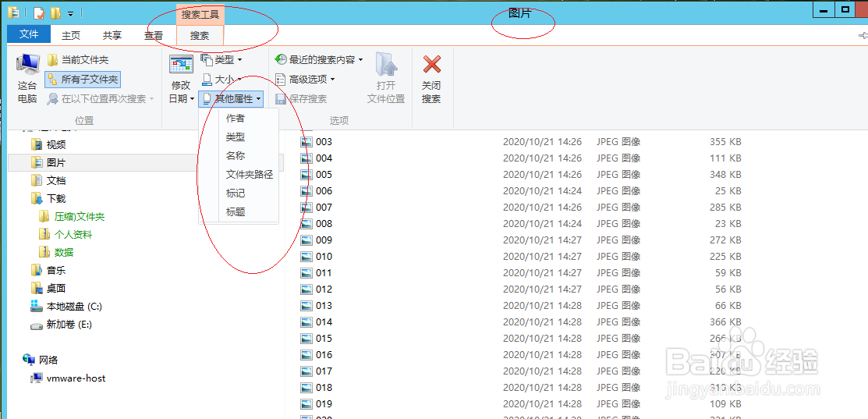Click image icon of file 007
Image resolution: width=868 pixels, height=419 pixels.
(x=306, y=207)
